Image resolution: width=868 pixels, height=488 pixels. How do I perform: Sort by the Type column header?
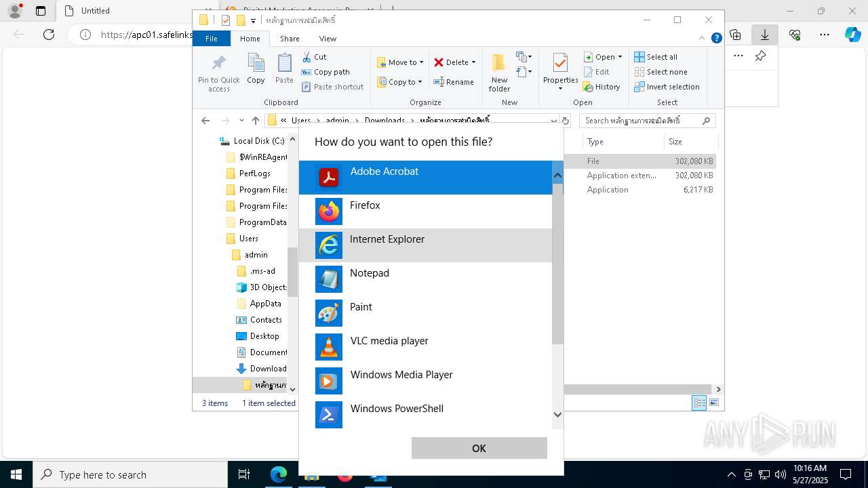(624, 142)
